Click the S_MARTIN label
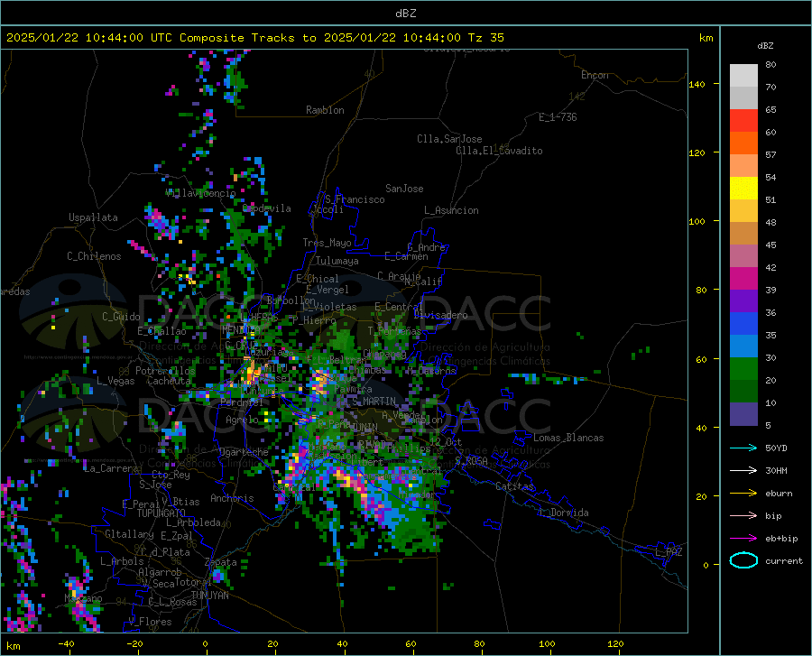The width and height of the screenshot is (812, 656). point(374,402)
